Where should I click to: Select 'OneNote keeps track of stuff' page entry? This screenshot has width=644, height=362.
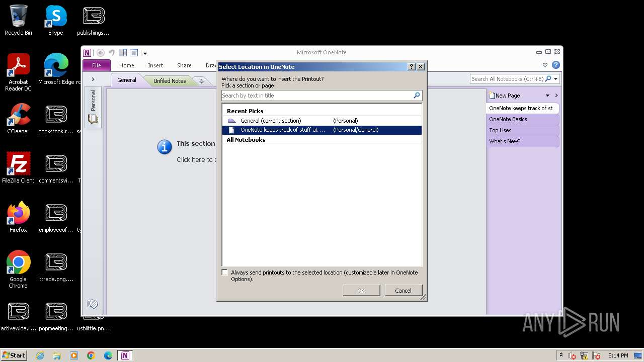(322, 130)
